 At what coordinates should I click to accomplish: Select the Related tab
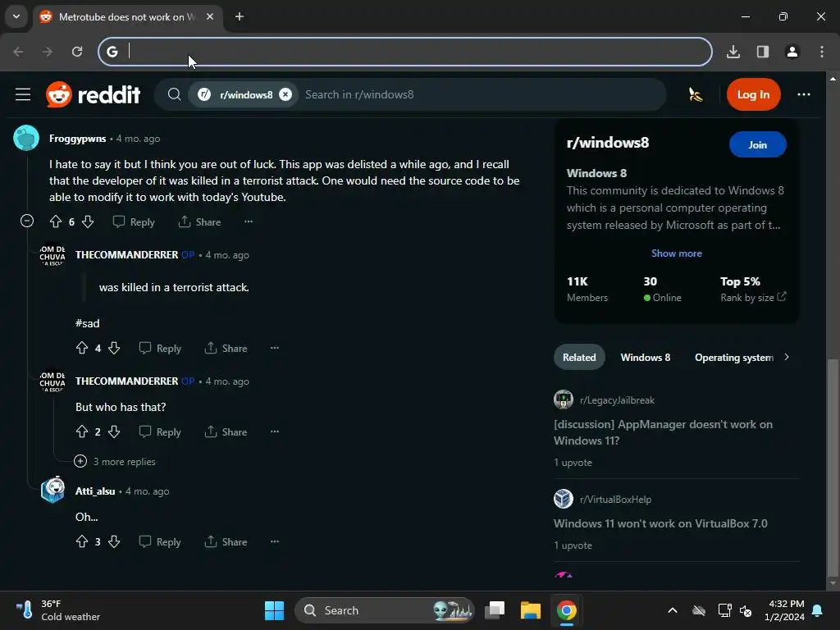coord(579,358)
